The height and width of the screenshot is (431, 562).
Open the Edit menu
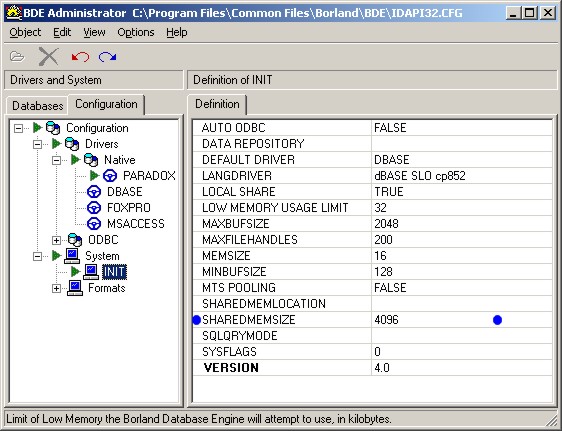[x=62, y=32]
